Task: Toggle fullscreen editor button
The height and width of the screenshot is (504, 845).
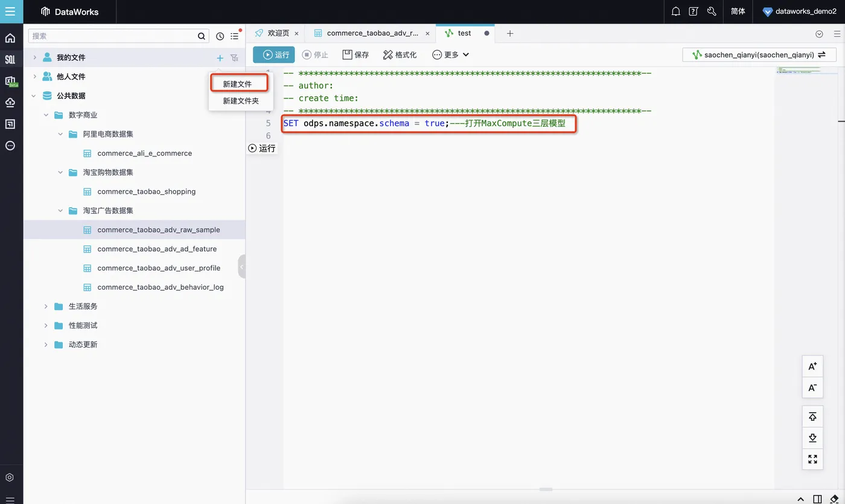Action: tap(812, 459)
